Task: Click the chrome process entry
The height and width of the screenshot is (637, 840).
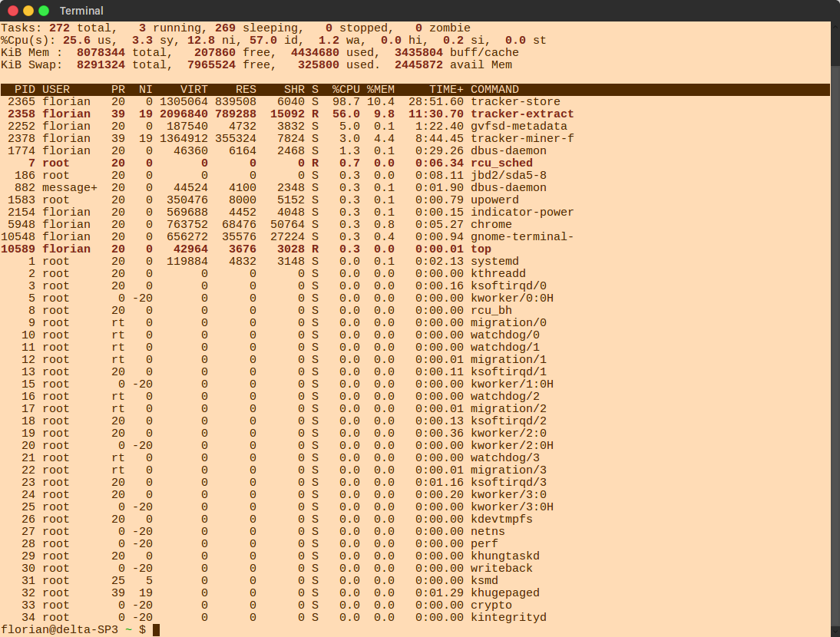Action: (491, 225)
